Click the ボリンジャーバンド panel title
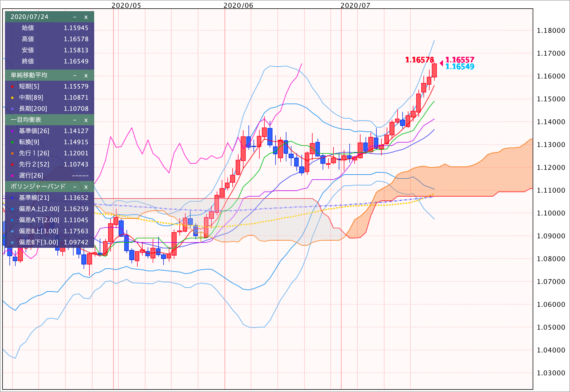 pyautogui.click(x=38, y=186)
